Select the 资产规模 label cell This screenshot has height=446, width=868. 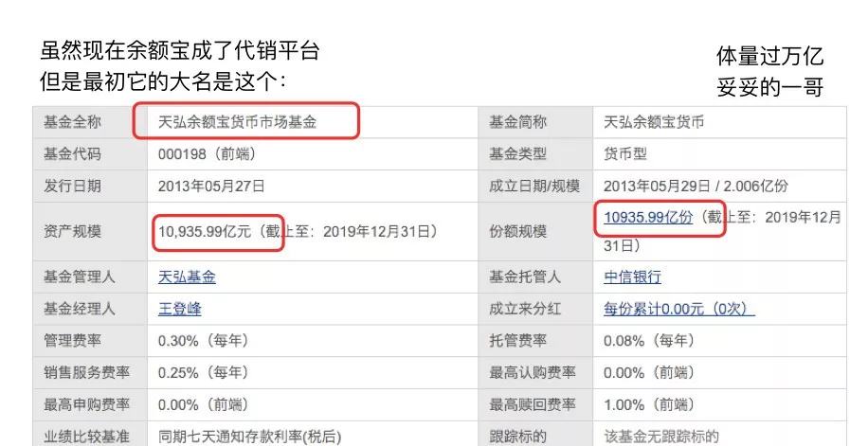[x=90, y=231]
